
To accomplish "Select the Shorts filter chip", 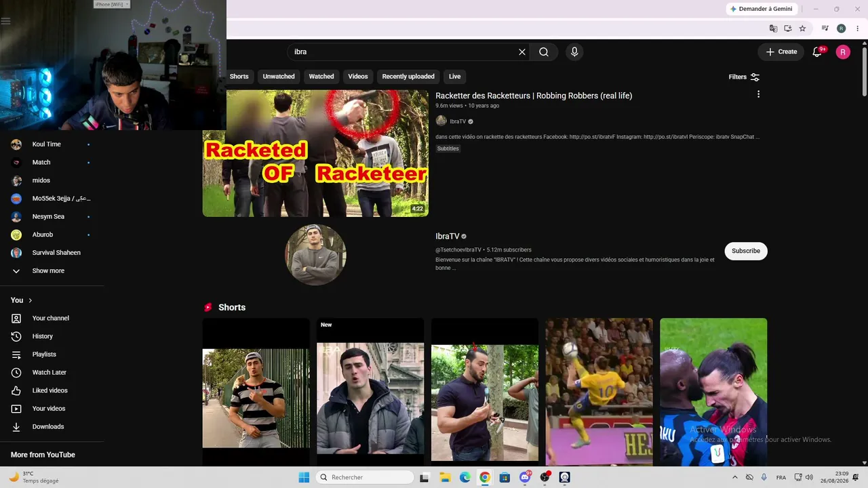I will click(x=239, y=77).
